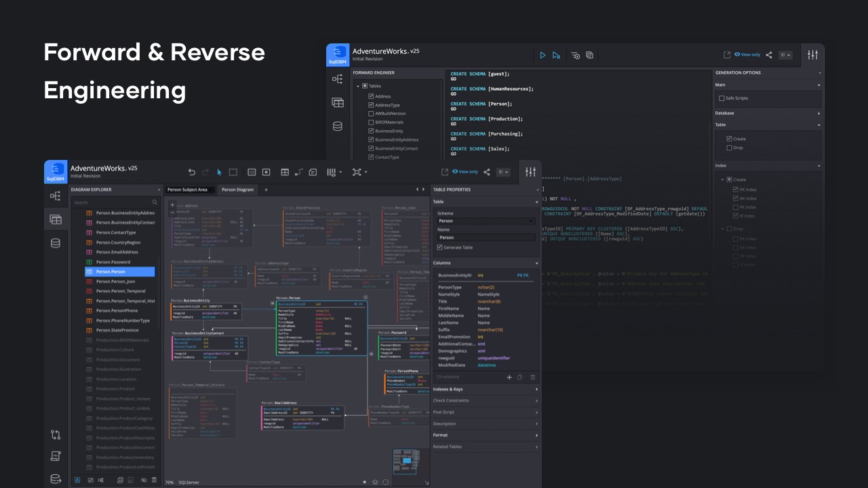This screenshot has height=488, width=868.
Task: Open the share icon in diagram window
Action: pyautogui.click(x=487, y=172)
